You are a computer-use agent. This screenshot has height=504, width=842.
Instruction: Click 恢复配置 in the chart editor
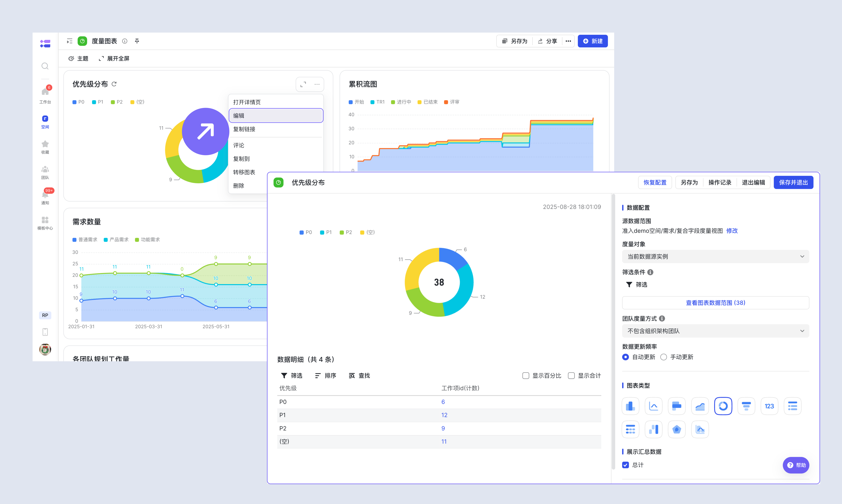tap(655, 182)
